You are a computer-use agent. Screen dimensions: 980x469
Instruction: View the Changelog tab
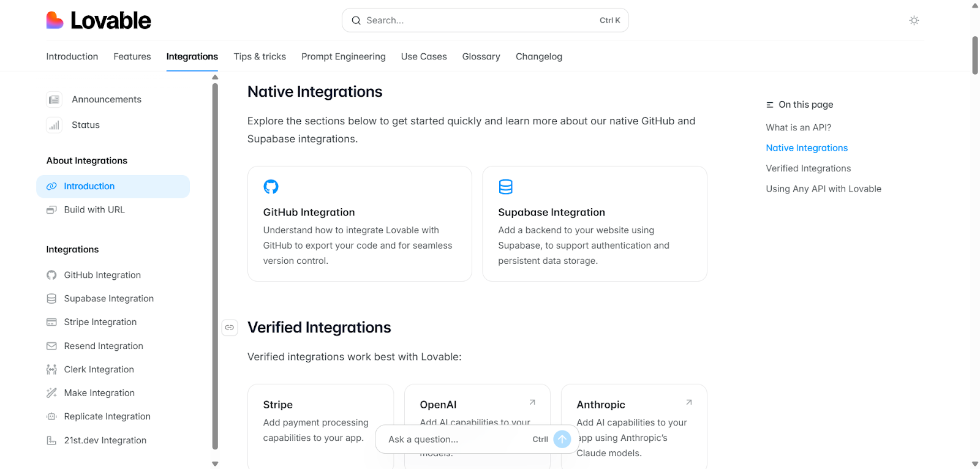pyautogui.click(x=539, y=56)
